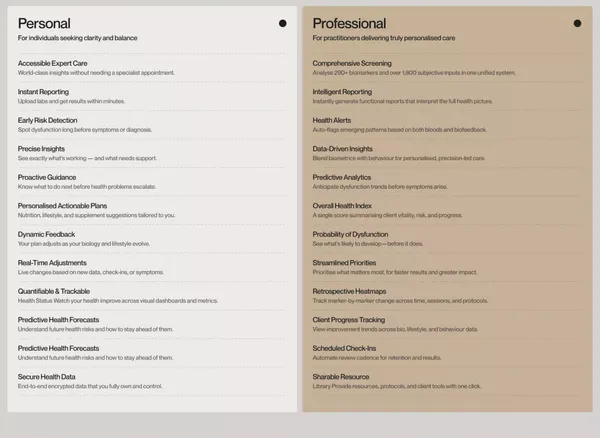Select the Professional plan heading
This screenshot has height=438, width=600.
click(349, 23)
